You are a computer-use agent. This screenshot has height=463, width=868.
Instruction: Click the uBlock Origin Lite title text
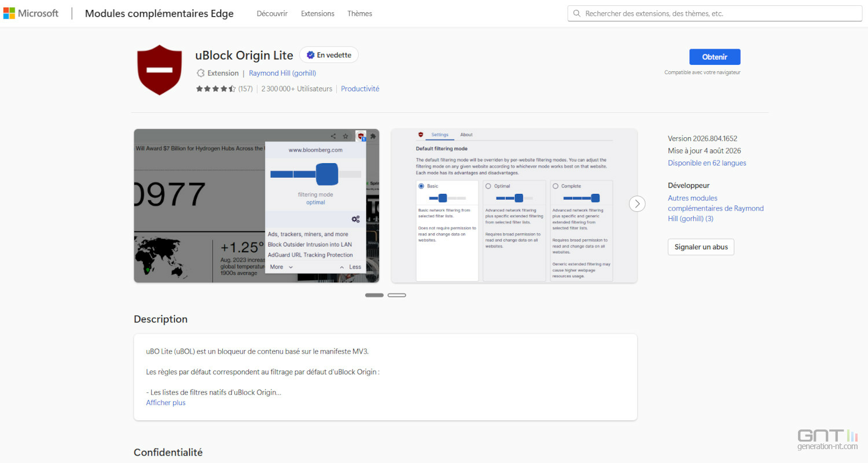click(244, 55)
